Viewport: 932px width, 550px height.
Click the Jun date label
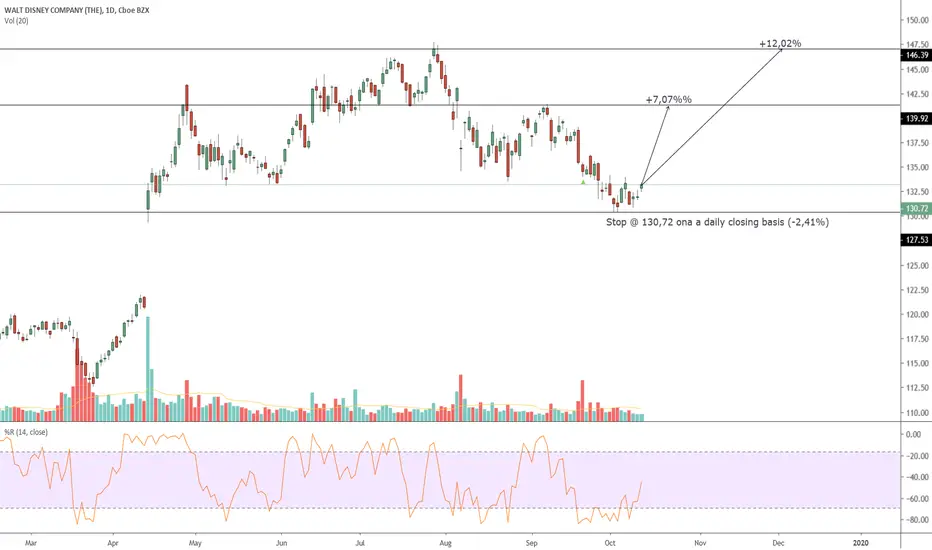(282, 543)
